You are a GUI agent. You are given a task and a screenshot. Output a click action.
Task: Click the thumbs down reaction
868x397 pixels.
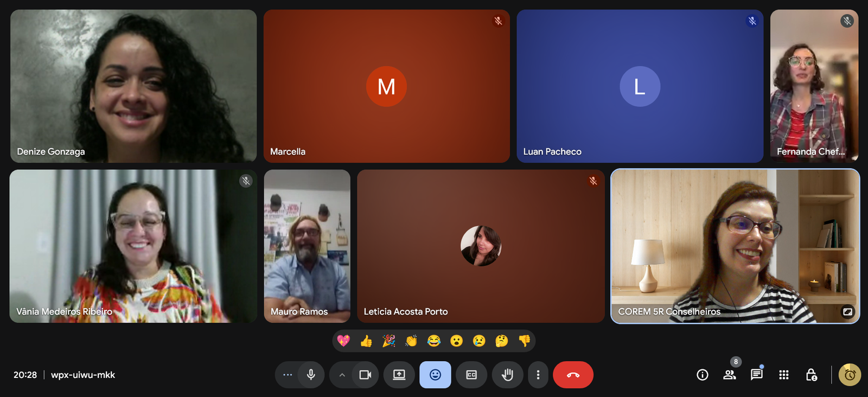click(524, 341)
